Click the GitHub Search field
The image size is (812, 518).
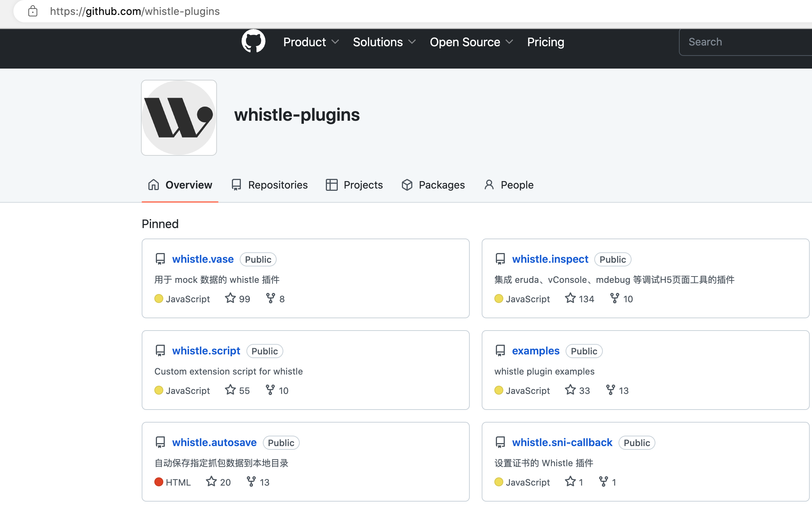click(746, 42)
